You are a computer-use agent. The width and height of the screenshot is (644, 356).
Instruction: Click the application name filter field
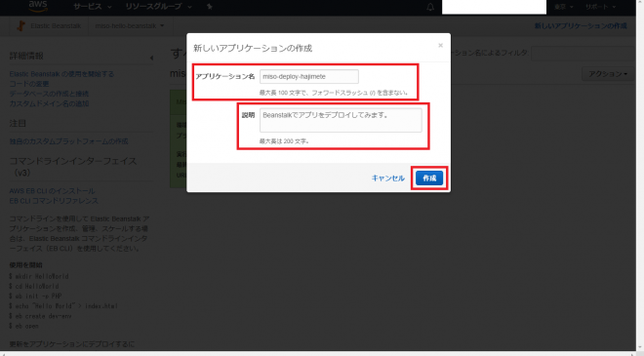[584, 54]
